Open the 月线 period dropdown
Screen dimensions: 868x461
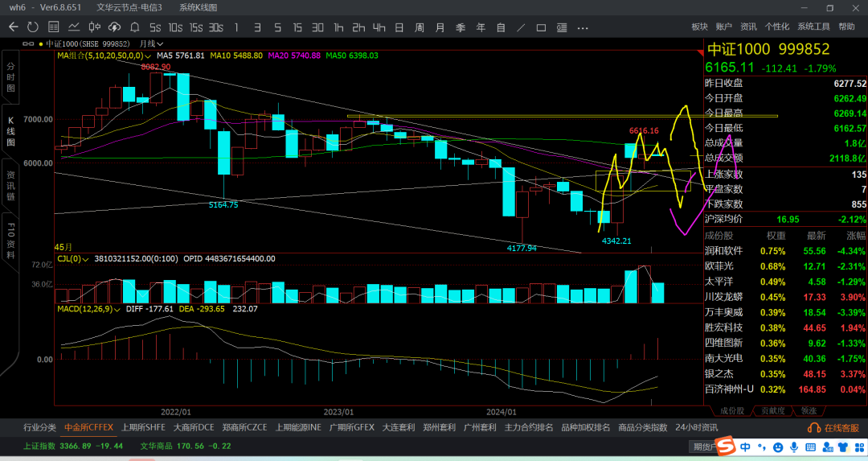tap(151, 43)
